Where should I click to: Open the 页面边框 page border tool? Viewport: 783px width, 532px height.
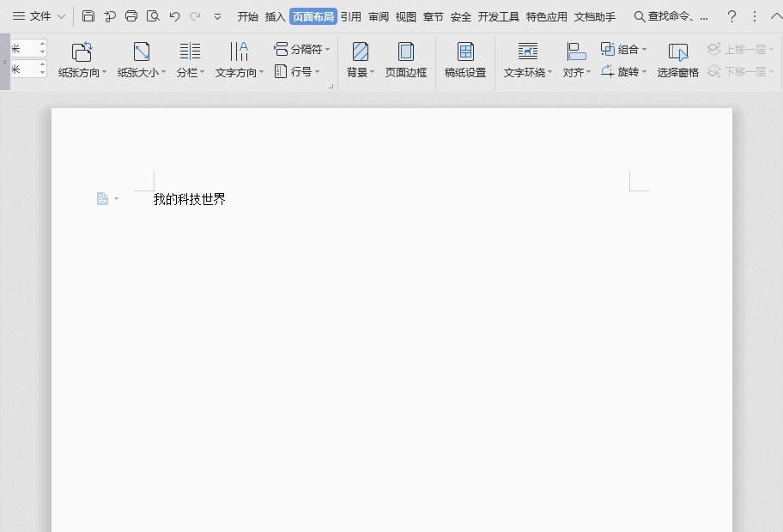point(405,60)
